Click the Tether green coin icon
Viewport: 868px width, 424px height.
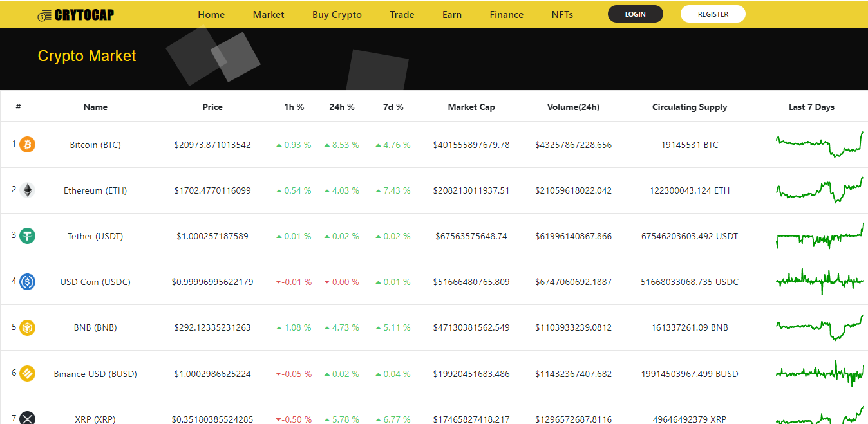27,235
